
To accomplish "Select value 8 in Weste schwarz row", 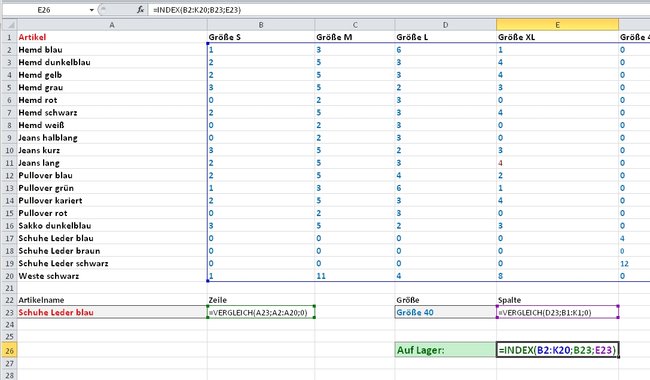I will [x=557, y=276].
